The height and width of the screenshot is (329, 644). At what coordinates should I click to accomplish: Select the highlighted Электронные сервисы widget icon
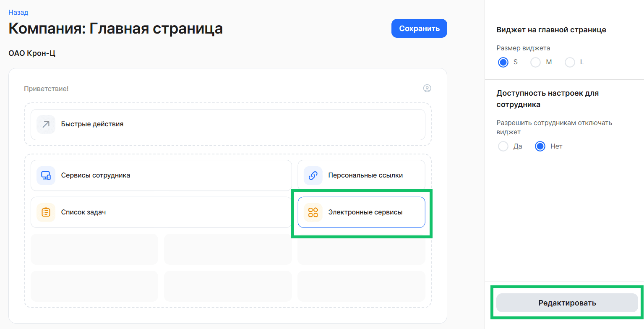(313, 212)
